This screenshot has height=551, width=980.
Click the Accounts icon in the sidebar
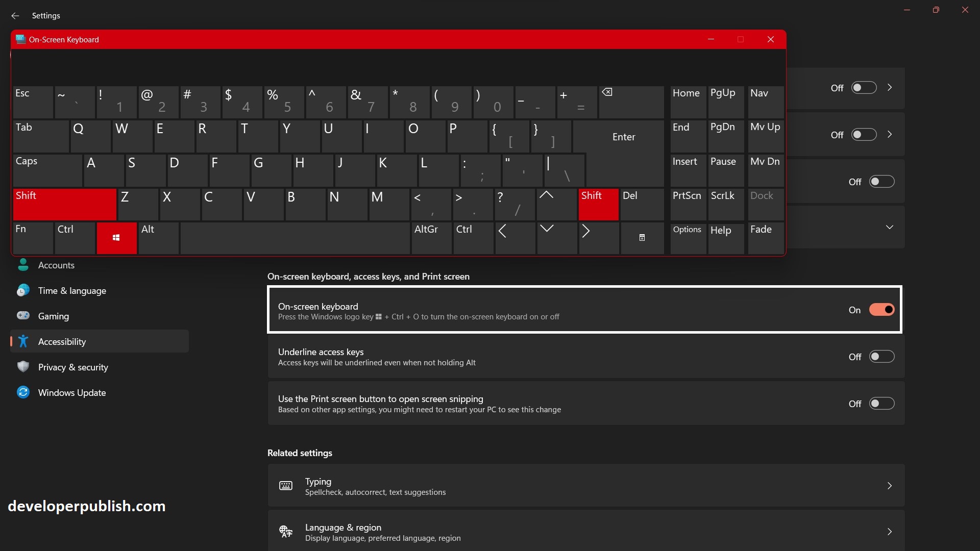(23, 265)
